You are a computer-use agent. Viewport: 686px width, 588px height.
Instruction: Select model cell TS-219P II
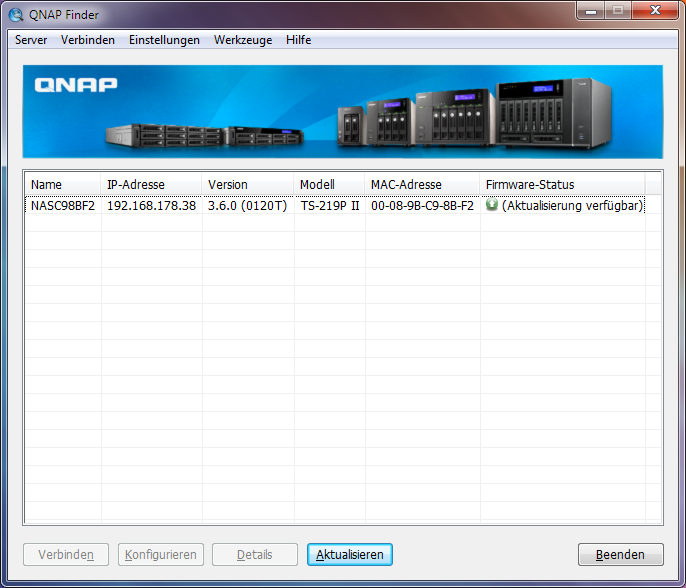tap(329, 205)
